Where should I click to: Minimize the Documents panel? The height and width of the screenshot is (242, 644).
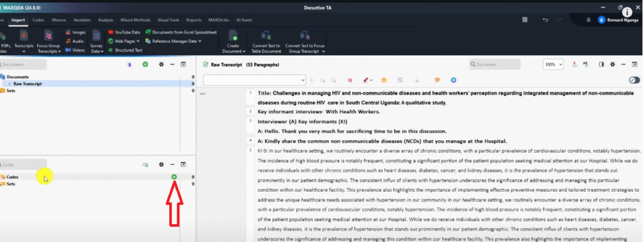click(172, 64)
